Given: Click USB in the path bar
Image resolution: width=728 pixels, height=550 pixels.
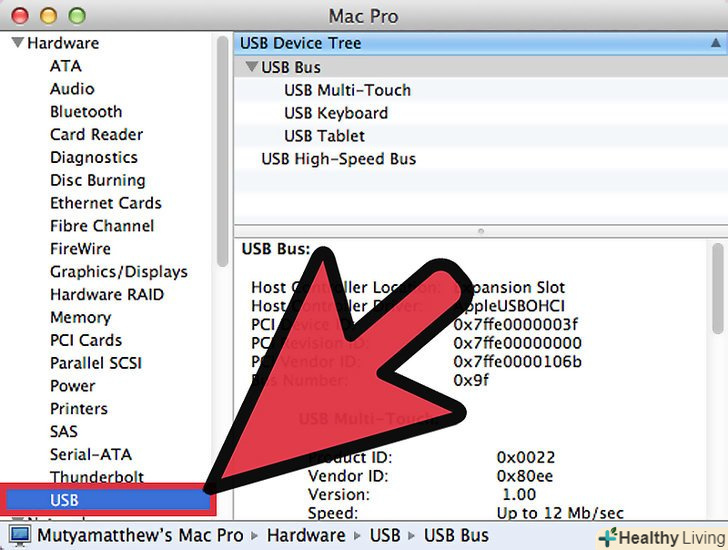Looking at the screenshot, I should [385, 536].
